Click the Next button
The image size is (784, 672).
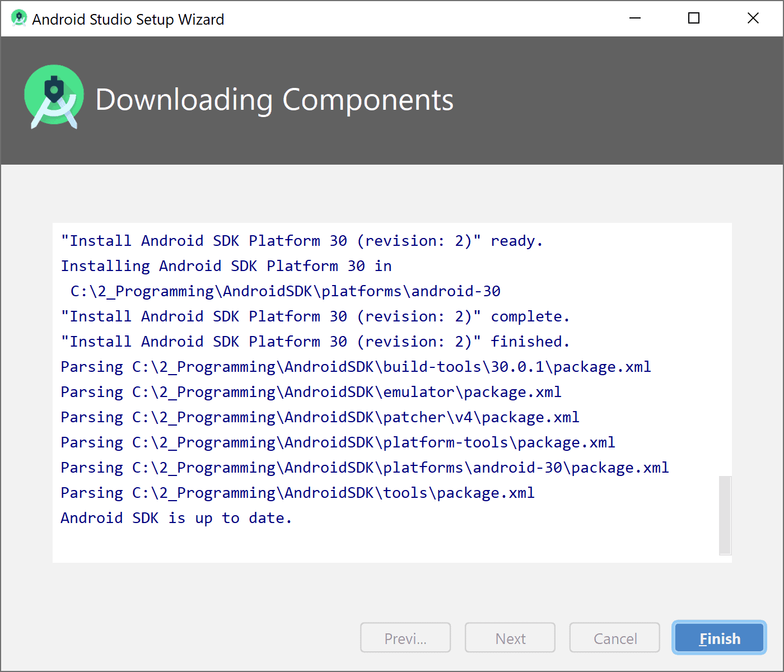pyautogui.click(x=510, y=638)
